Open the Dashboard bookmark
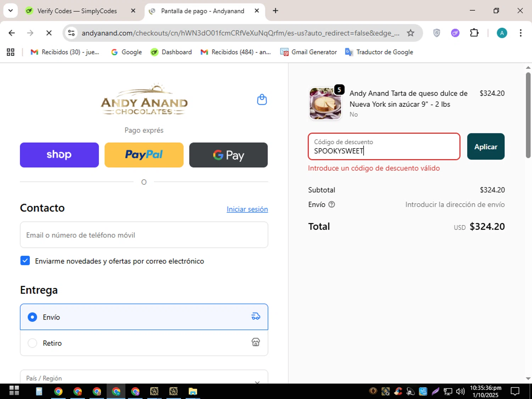 [171, 52]
